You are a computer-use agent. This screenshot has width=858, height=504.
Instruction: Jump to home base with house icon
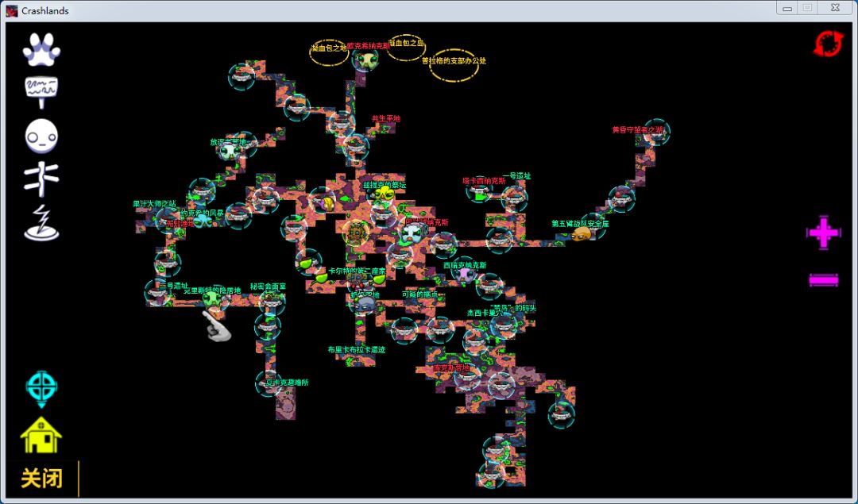[41, 435]
